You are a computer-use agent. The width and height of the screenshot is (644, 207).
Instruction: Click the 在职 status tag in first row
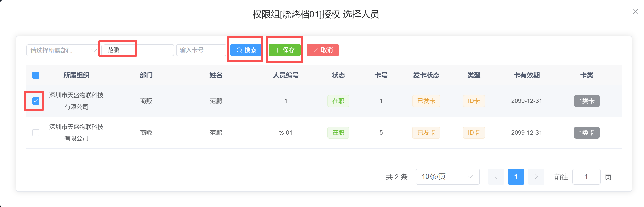[338, 101]
